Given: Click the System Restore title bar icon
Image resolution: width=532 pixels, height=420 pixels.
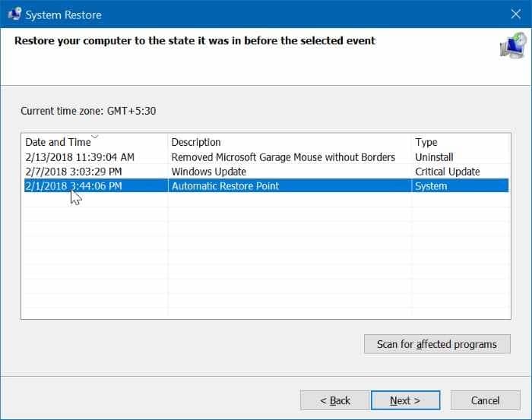Looking at the screenshot, I should pyautogui.click(x=14, y=14).
